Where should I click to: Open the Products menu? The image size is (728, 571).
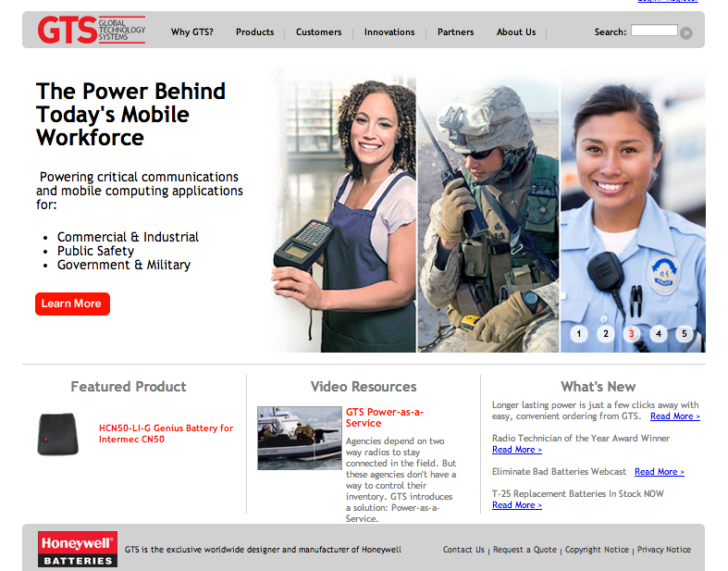pyautogui.click(x=255, y=32)
